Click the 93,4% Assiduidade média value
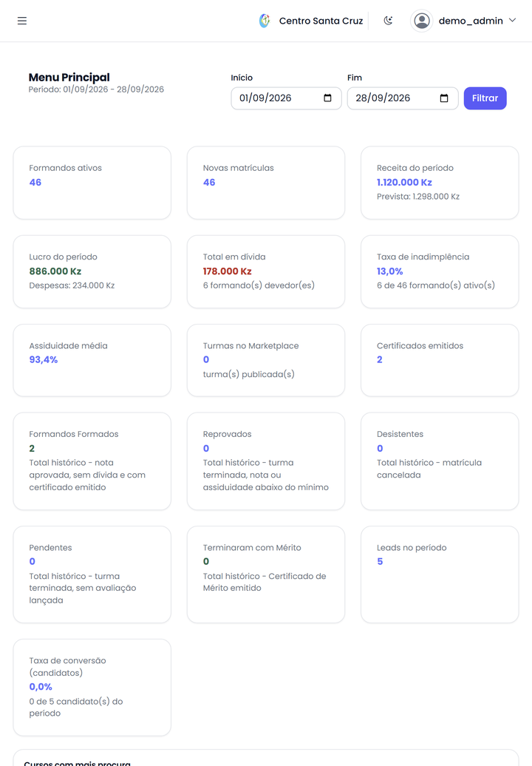This screenshot has height=766, width=532. pos(44,359)
